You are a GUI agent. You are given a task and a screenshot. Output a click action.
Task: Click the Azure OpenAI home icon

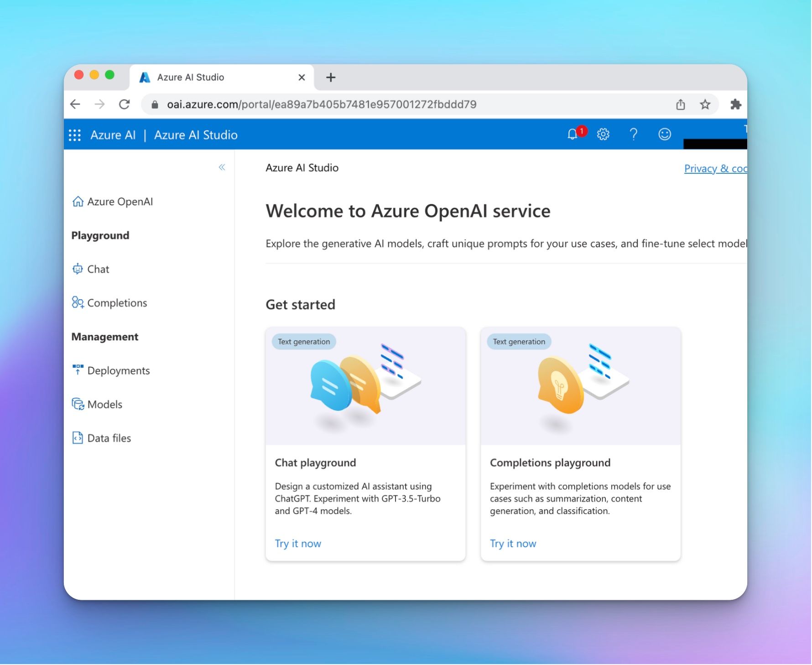tap(78, 202)
